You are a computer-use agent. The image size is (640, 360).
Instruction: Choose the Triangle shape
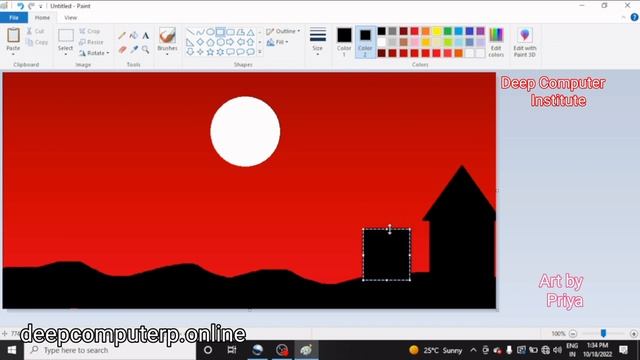pyautogui.click(x=250, y=32)
